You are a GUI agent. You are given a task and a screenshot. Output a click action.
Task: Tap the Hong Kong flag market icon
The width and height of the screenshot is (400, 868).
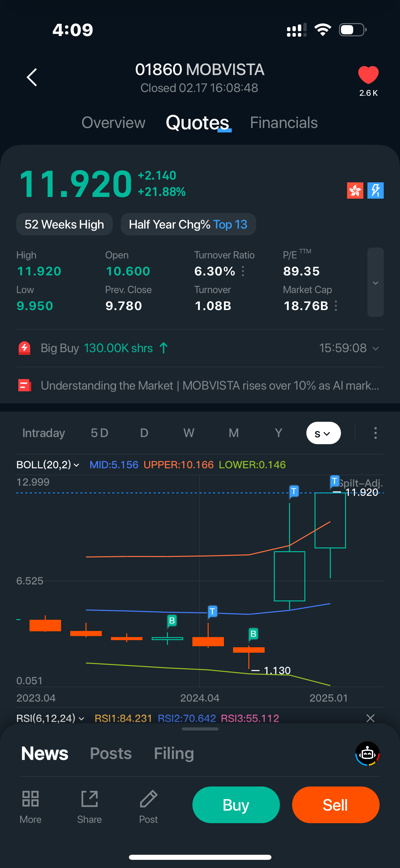355,191
